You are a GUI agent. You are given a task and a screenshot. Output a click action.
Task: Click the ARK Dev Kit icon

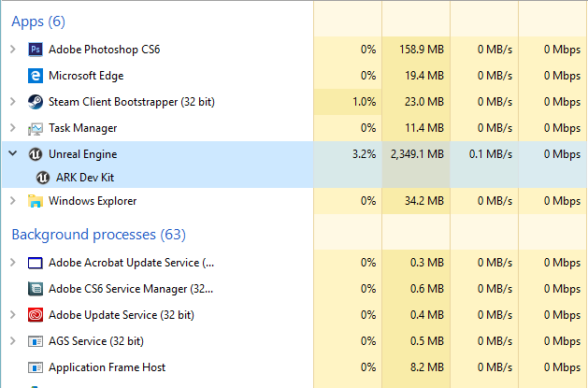coord(44,177)
